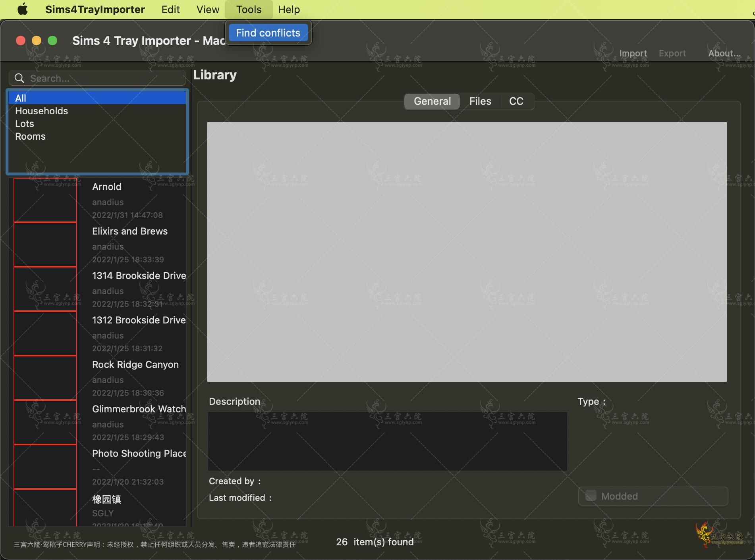Open the View menu
755x560 pixels.
208,9
